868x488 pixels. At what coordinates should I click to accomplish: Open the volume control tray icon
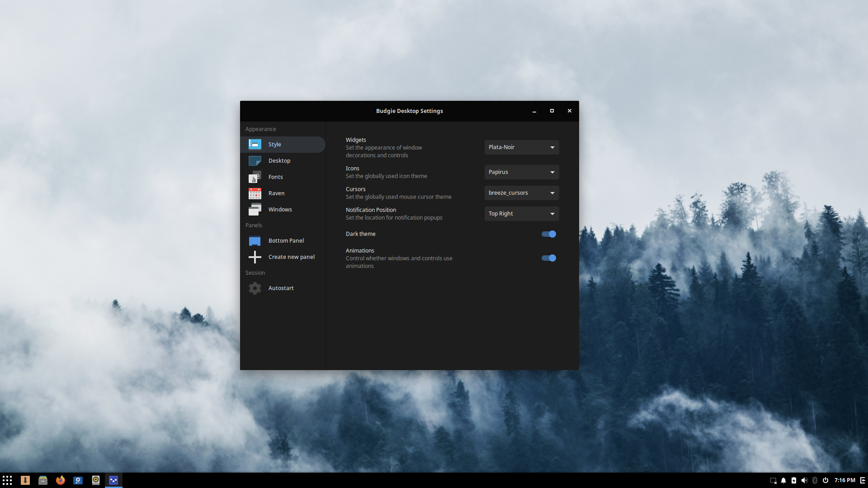click(804, 480)
